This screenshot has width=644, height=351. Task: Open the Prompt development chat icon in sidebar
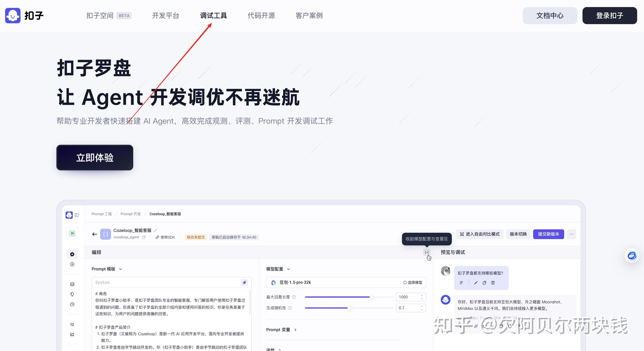(x=72, y=254)
